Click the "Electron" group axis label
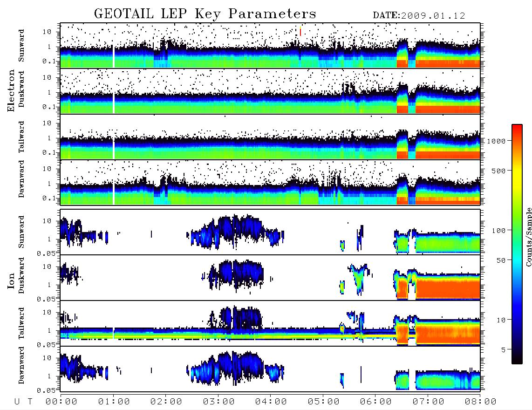 tap(11, 91)
